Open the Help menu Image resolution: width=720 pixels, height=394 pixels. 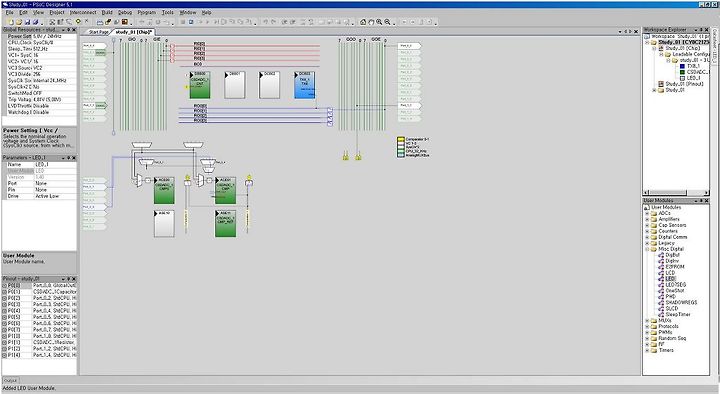[x=207, y=12]
